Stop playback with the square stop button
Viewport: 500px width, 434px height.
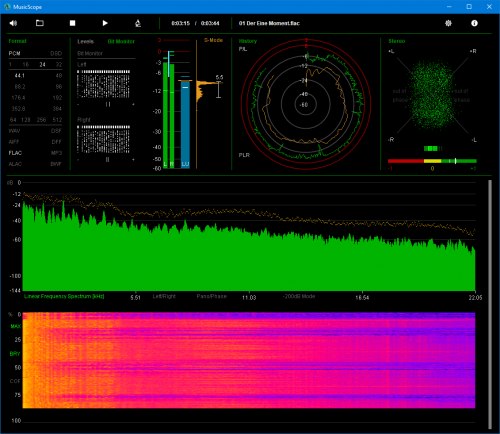click(72, 23)
